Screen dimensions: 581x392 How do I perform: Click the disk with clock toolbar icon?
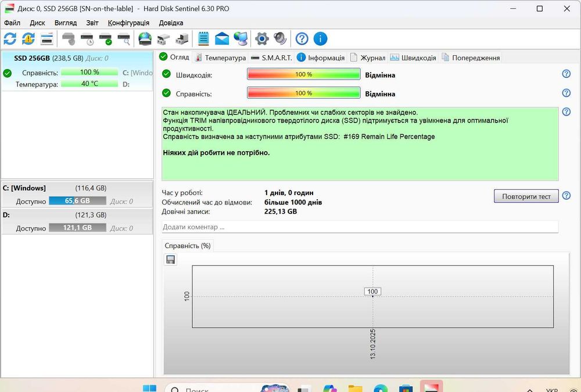coord(87,39)
